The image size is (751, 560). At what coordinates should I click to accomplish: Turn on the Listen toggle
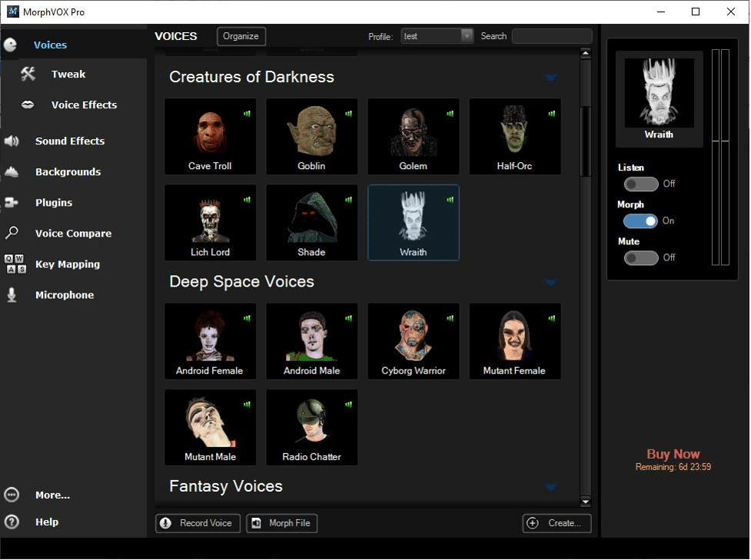[641, 184]
